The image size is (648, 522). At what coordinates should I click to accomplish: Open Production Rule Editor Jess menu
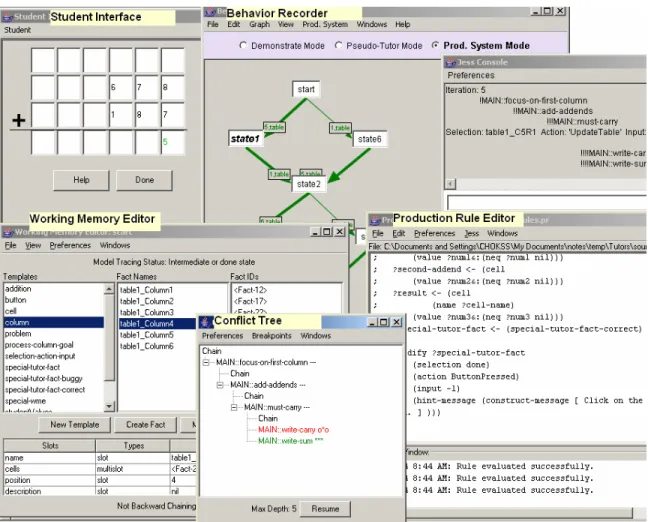(x=472, y=234)
